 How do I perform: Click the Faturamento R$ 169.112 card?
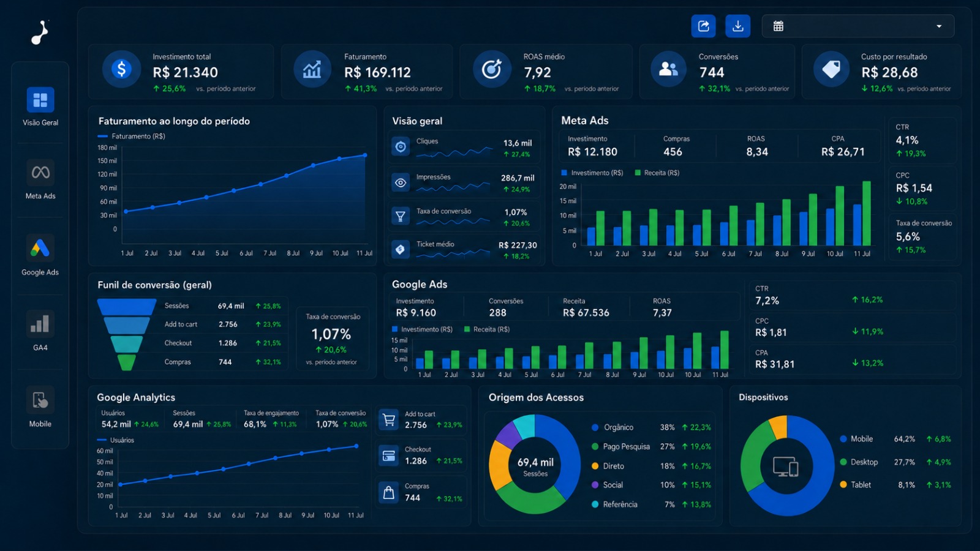click(367, 72)
